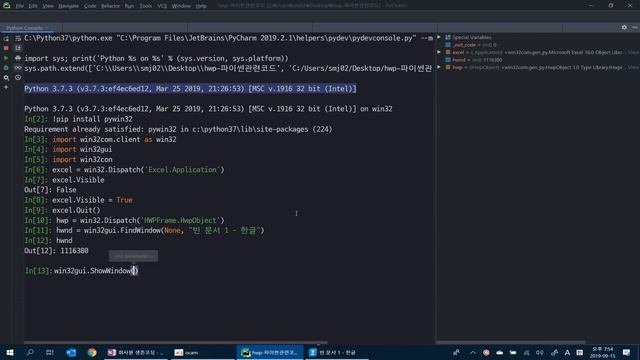
Task: Switch to ocam taskbar window
Action: pyautogui.click(x=202, y=352)
